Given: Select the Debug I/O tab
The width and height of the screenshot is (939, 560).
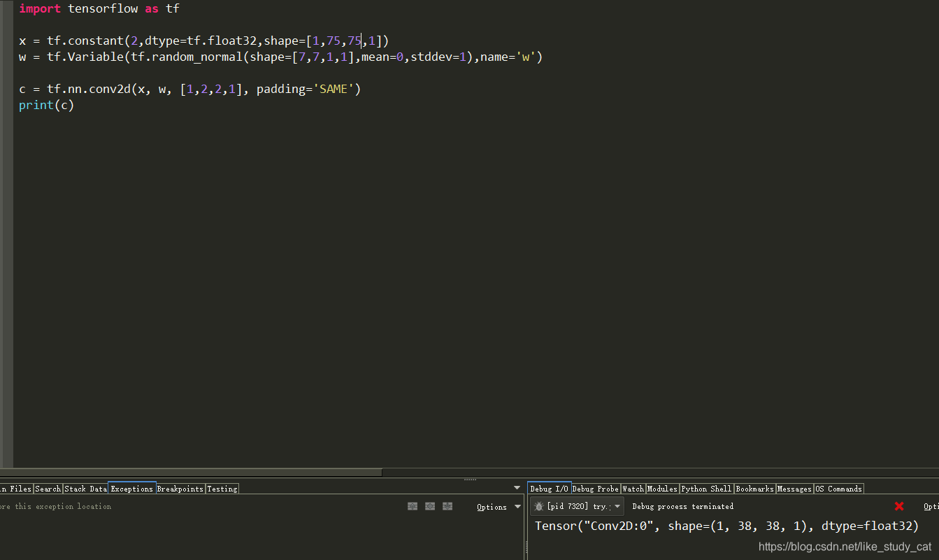Looking at the screenshot, I should coord(550,488).
